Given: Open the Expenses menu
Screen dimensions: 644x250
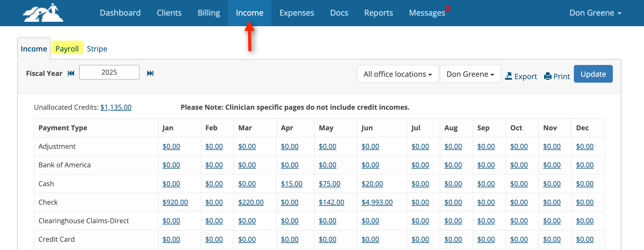Looking at the screenshot, I should click(297, 13).
